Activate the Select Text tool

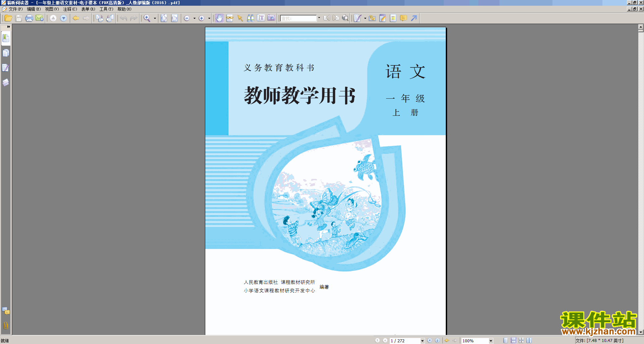261,18
